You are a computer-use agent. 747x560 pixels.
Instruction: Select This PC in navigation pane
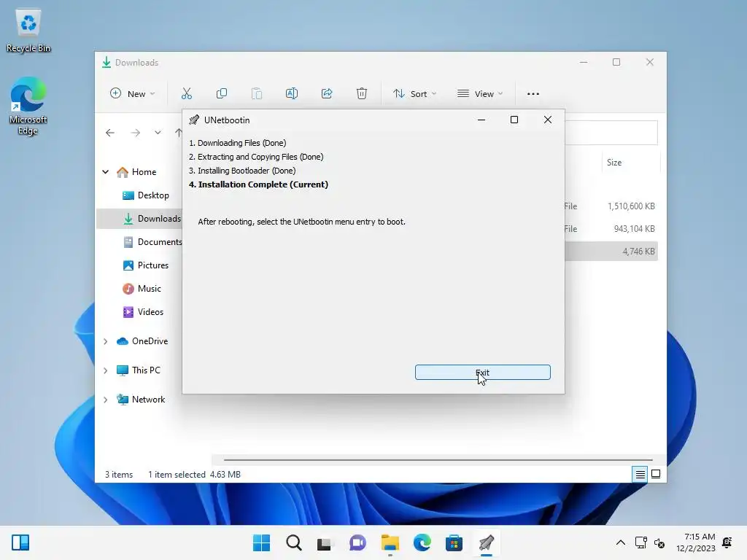coord(138,370)
